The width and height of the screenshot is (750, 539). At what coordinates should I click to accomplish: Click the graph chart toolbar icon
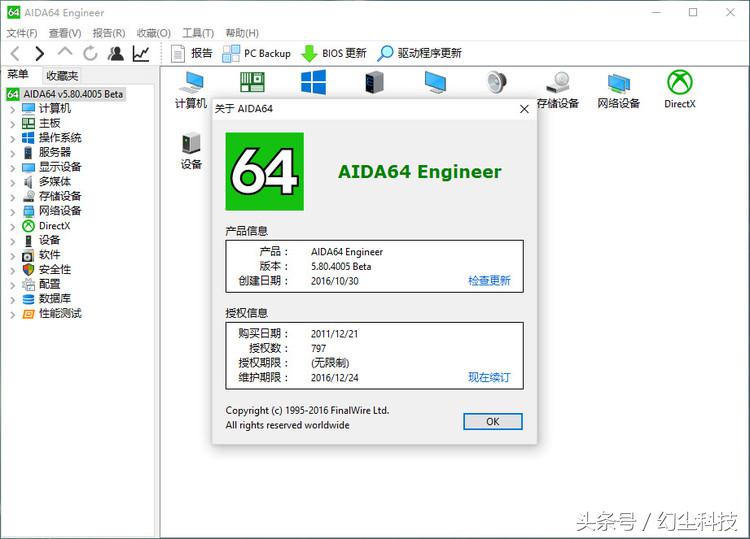pos(141,54)
